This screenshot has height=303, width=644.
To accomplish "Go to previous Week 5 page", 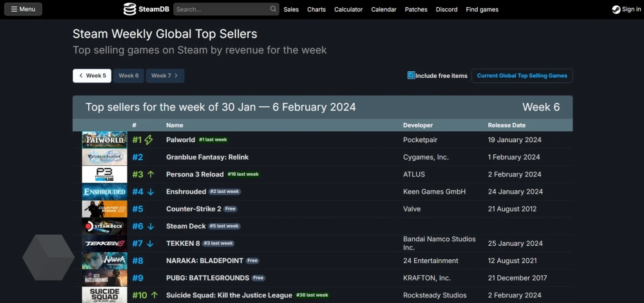I will coord(92,76).
